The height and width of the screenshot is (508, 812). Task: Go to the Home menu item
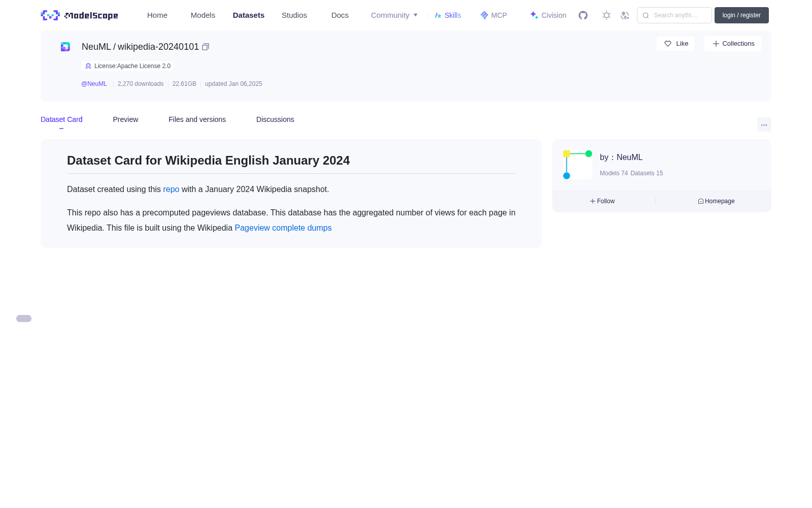(157, 15)
